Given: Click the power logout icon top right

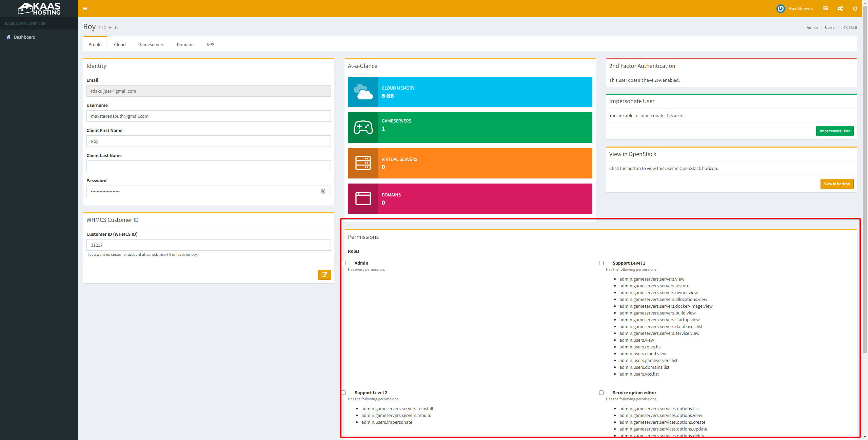Looking at the screenshot, I should [x=855, y=8].
